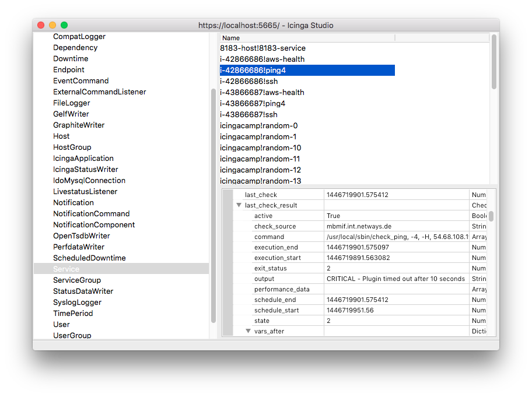Select StatusDataWriter entry
This screenshot has height=397, width=532.
click(x=83, y=291)
